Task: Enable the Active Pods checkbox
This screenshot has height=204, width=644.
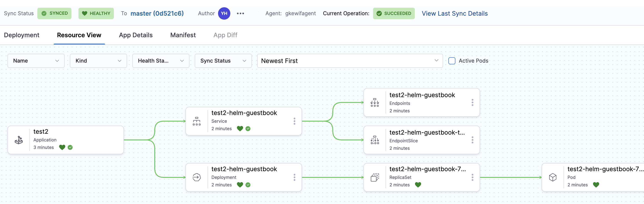Action: coord(452,61)
